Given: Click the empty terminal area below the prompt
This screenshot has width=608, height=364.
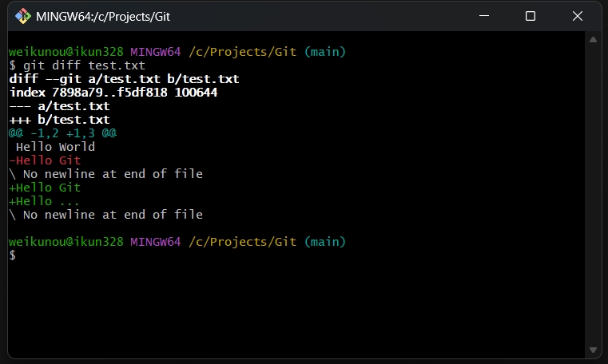Looking at the screenshot, I should pos(296,310).
